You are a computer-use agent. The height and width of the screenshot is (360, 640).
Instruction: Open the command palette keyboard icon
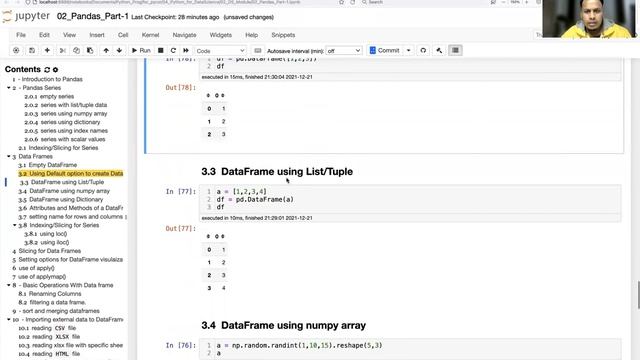(x=258, y=51)
